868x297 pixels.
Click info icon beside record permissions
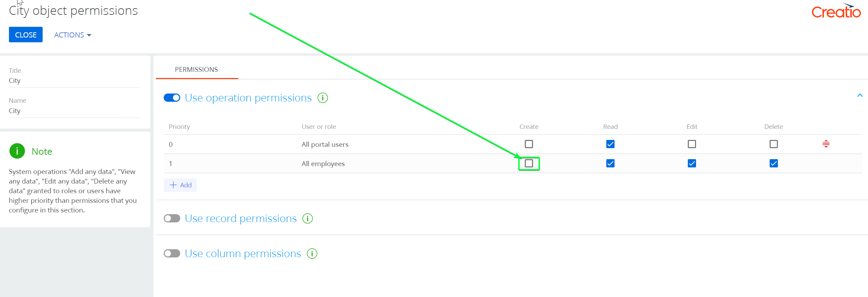(x=307, y=219)
